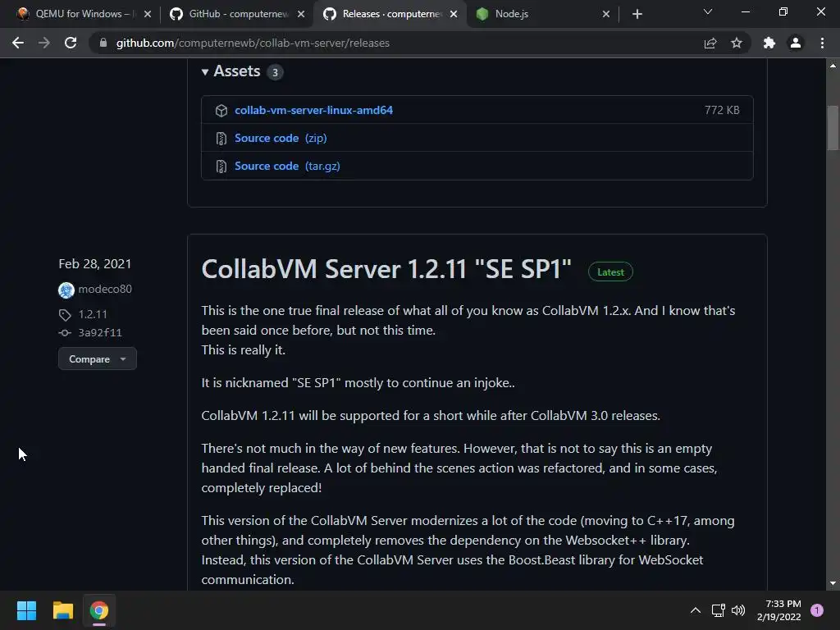Screen dimensions: 840x630
Task: Open the Chrome three-dot menu
Action: pos(822,43)
